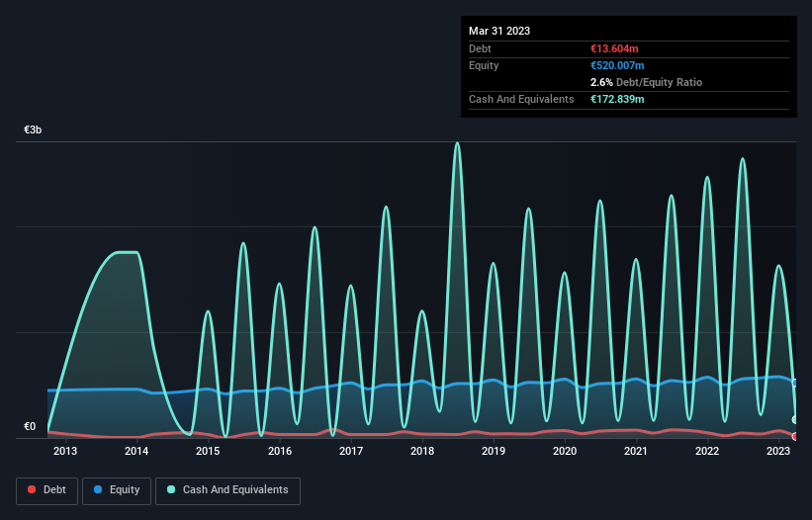Image resolution: width=812 pixels, height=520 pixels.
Task: Click the teal Cash endpoint marker on chart
Action: tap(795, 419)
